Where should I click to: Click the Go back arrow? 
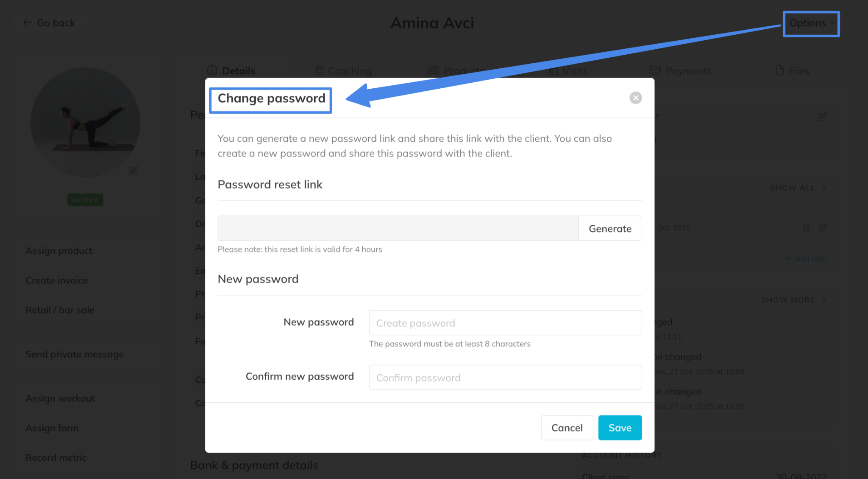[x=28, y=22]
